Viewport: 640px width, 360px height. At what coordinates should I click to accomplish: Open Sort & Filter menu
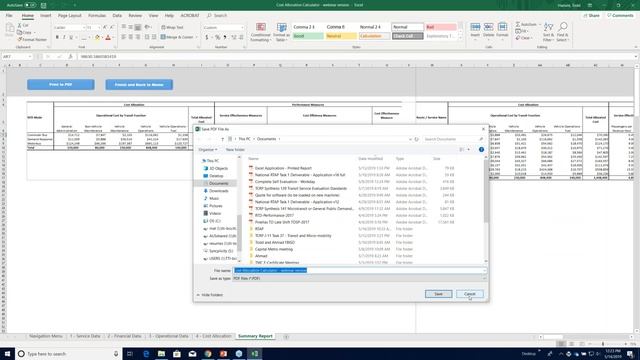pos(548,32)
